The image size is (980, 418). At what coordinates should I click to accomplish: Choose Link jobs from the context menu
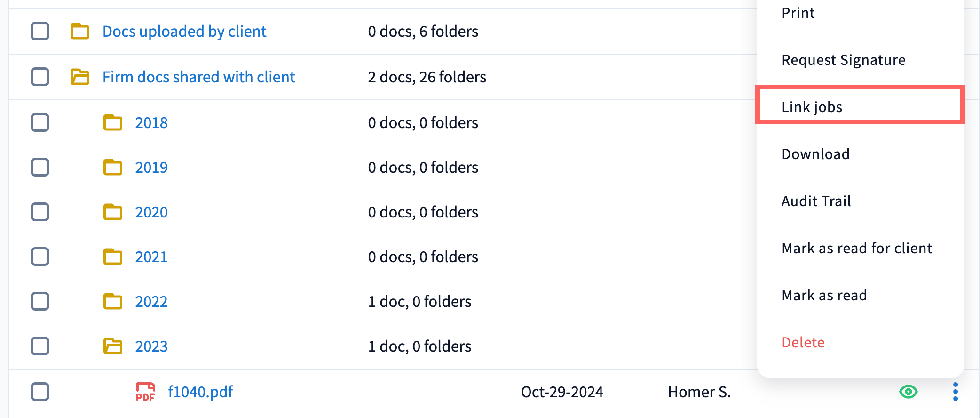pyautogui.click(x=812, y=107)
